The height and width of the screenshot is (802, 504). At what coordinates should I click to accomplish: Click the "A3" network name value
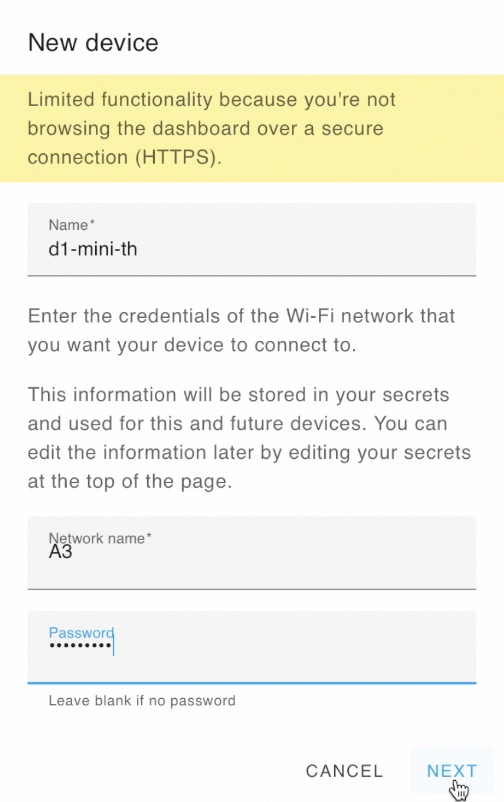coord(60,552)
